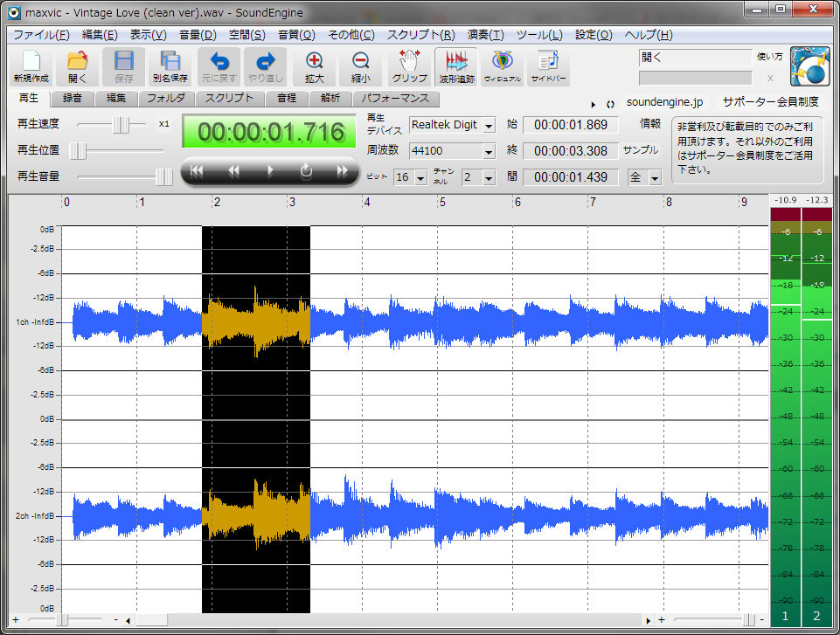Click the plus icon of the bottom-right zoom slider

[x=662, y=619]
